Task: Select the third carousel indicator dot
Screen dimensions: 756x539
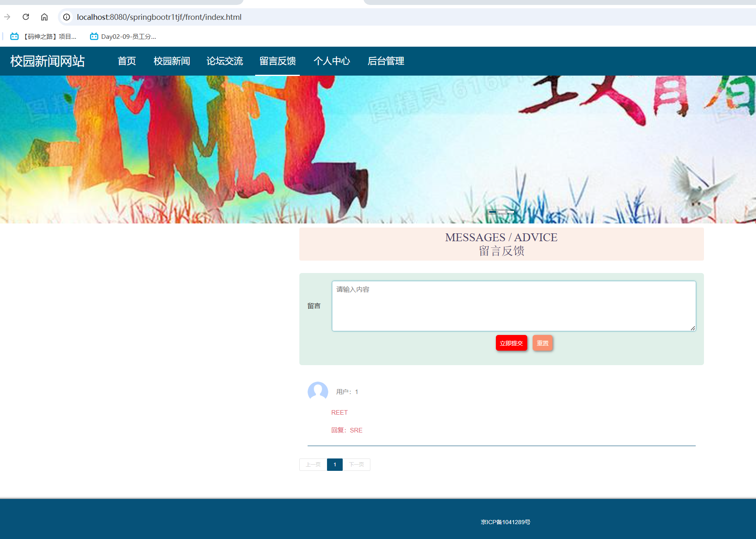Action: tap(511, 212)
